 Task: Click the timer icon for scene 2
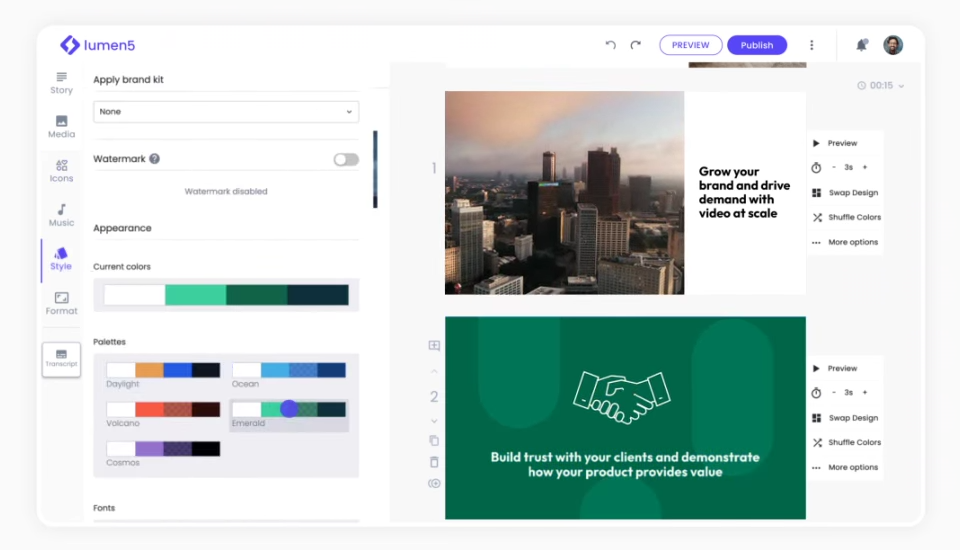tap(816, 393)
